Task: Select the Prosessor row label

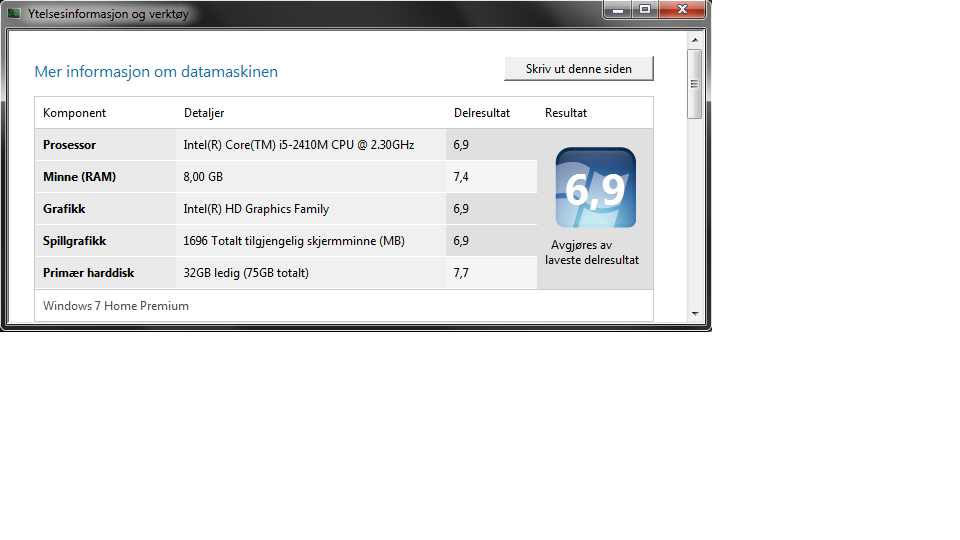Action: coord(69,145)
